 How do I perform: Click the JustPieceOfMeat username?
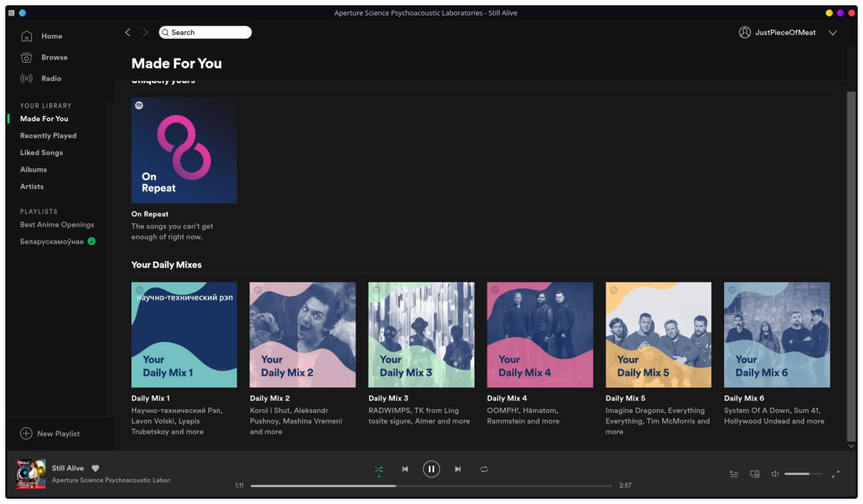coord(785,32)
